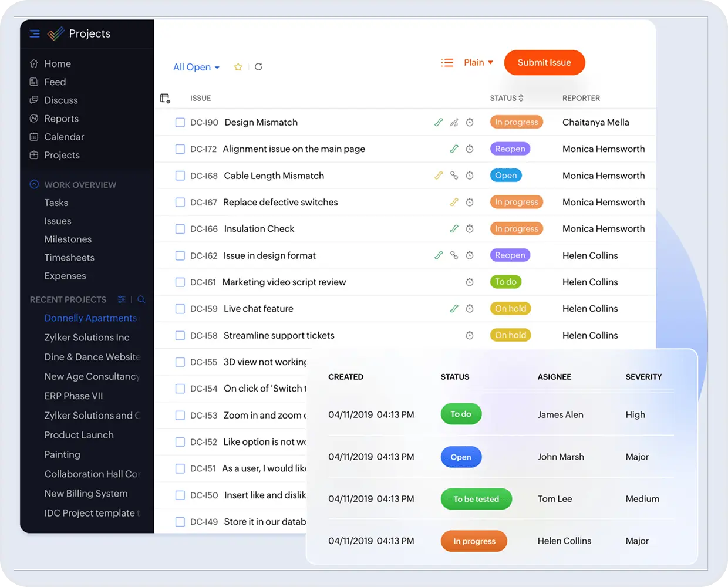Click attachment icon on Replace defective switches row
728x587 pixels.
[454, 202]
